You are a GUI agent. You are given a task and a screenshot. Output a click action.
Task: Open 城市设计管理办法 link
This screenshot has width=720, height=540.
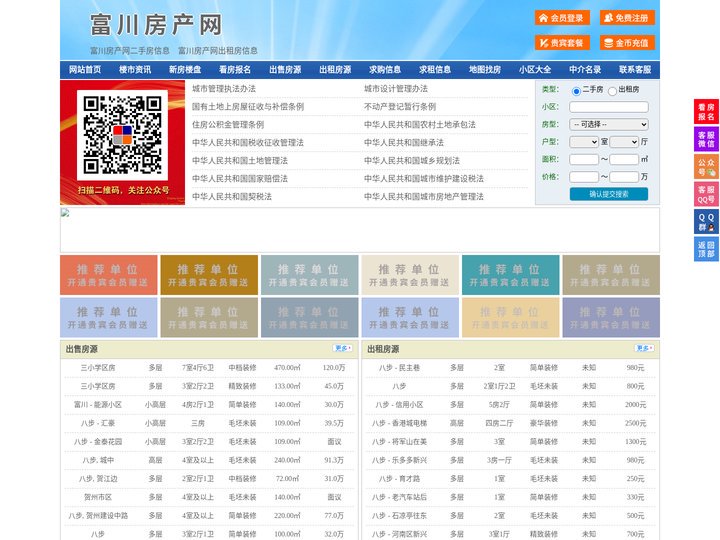pyautogui.click(x=396, y=89)
